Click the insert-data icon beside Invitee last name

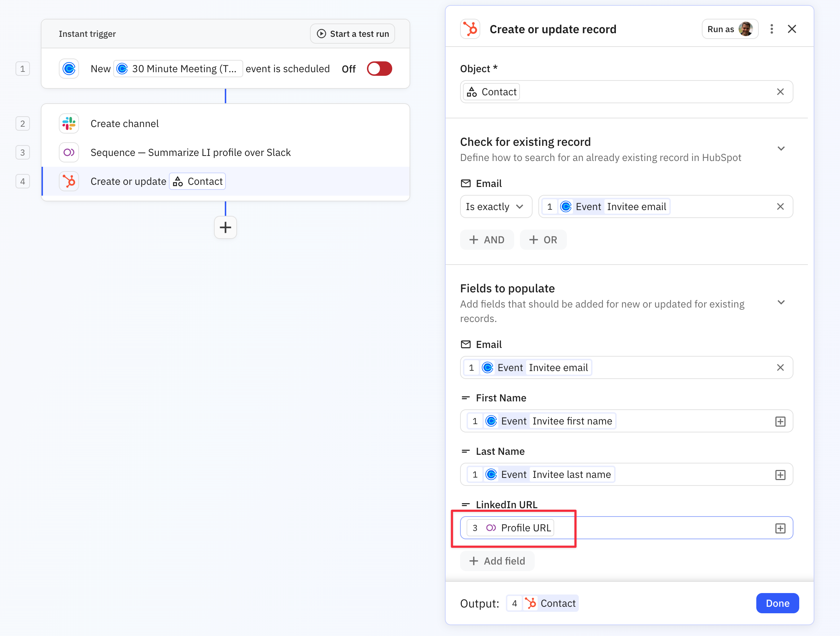coord(781,475)
